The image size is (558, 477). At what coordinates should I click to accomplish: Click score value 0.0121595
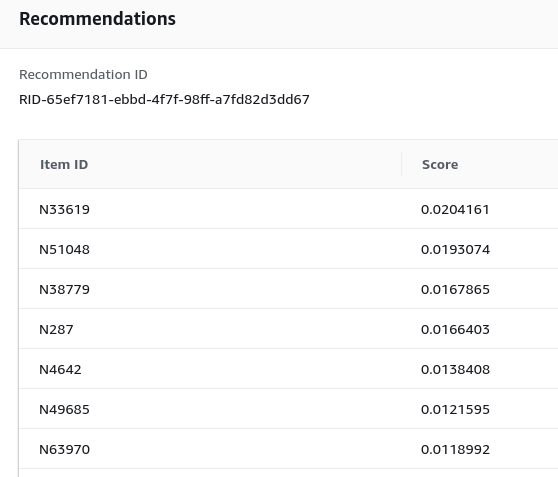tap(455, 409)
